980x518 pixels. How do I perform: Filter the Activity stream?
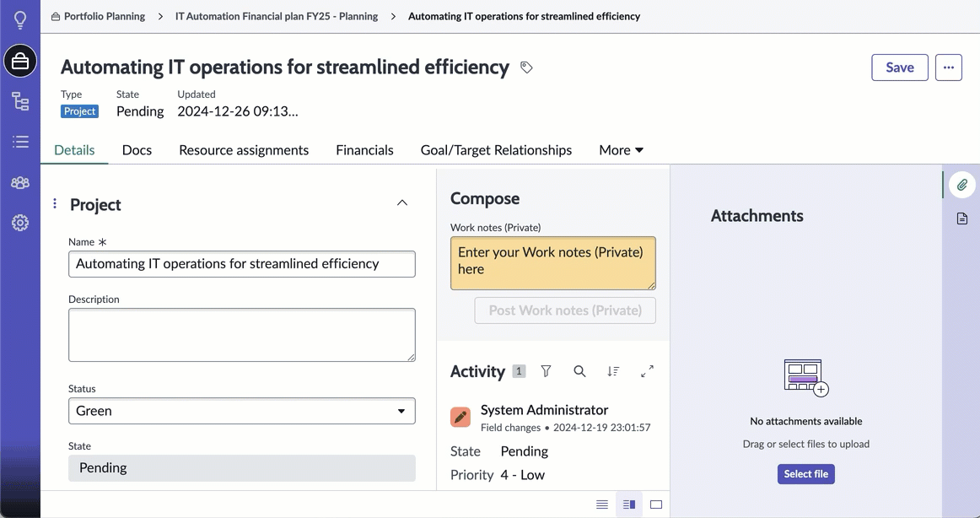tap(546, 371)
